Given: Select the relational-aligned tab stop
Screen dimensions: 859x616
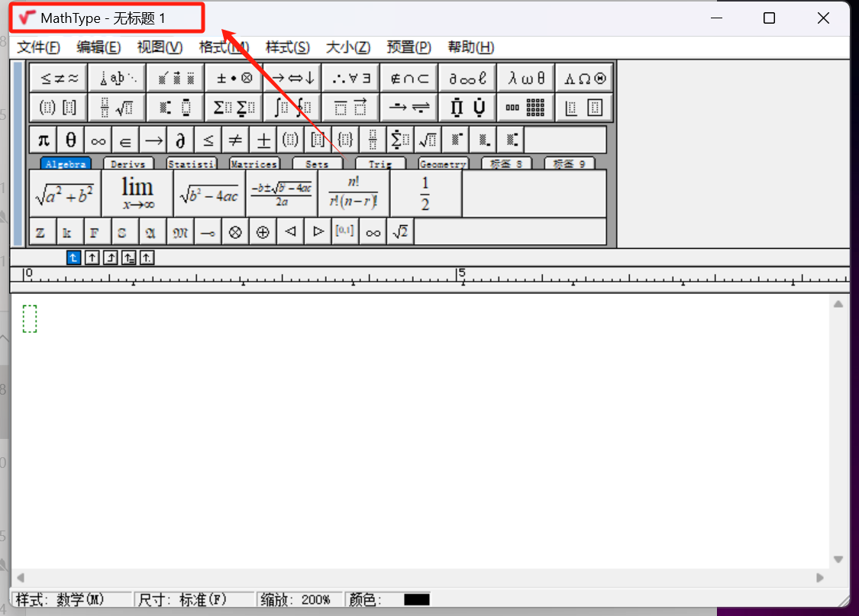Looking at the screenshot, I should (x=129, y=257).
